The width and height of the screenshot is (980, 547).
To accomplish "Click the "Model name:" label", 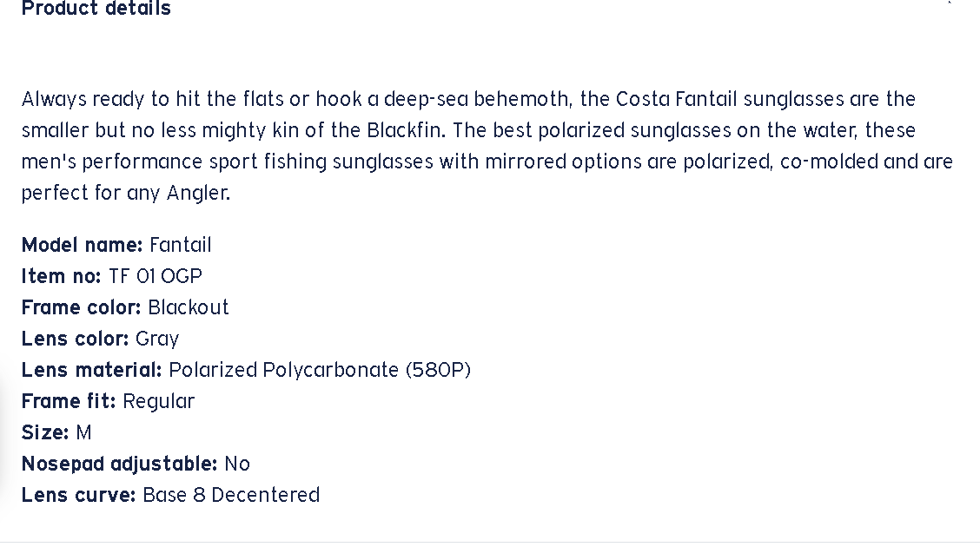I will 82,245.
